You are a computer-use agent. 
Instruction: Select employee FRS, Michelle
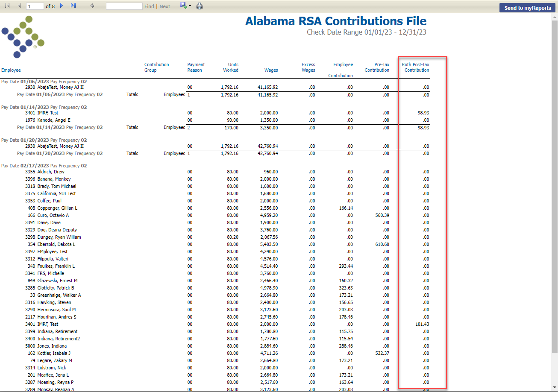(50, 273)
